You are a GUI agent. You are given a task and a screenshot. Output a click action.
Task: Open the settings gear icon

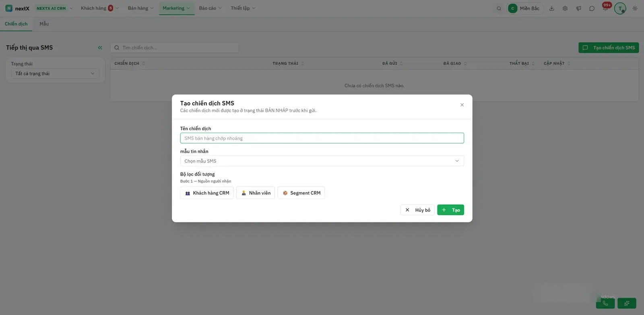pos(565,8)
